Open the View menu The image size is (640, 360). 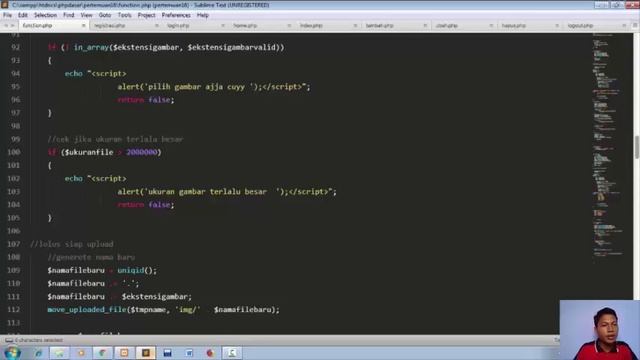(x=87, y=15)
